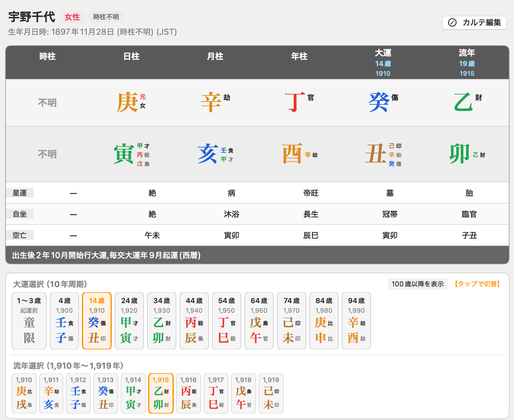Image resolution: width=514 pixels, height=420 pixels.
Task: Choose the 1,917 丁巳 year card
Action: 216,393
